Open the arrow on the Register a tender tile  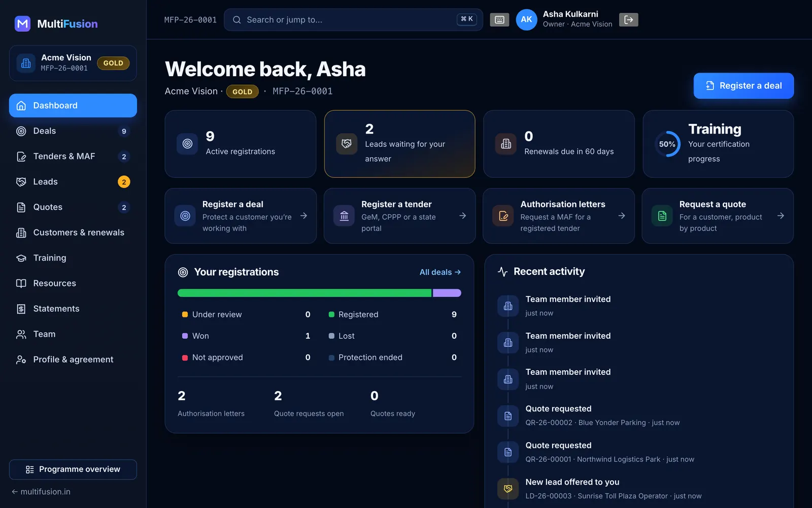tap(462, 216)
